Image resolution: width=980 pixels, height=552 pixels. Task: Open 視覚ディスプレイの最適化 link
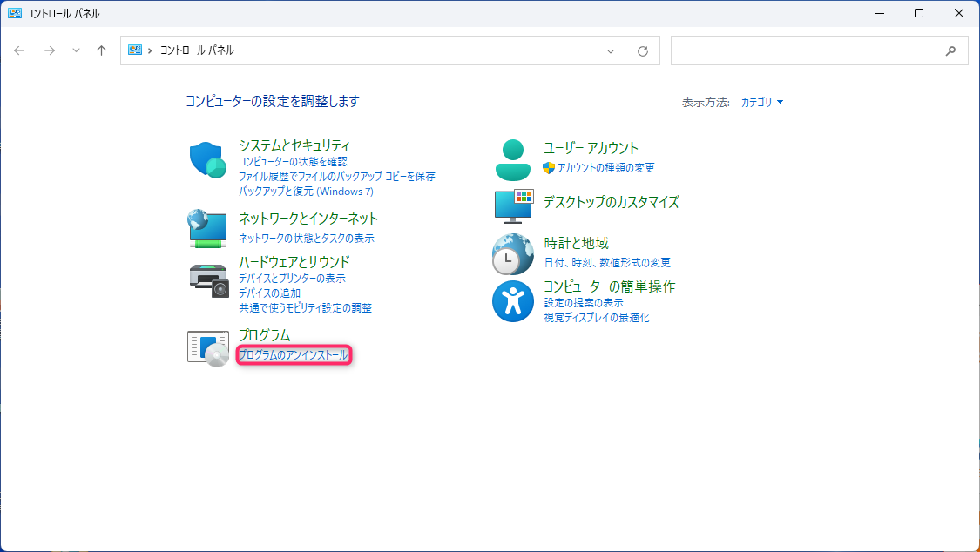(596, 318)
